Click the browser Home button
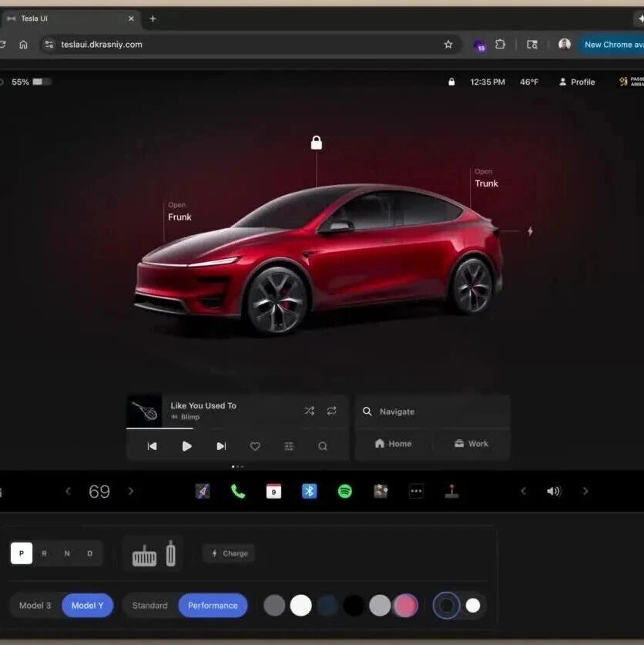This screenshot has height=645, width=644. pyautogui.click(x=23, y=45)
